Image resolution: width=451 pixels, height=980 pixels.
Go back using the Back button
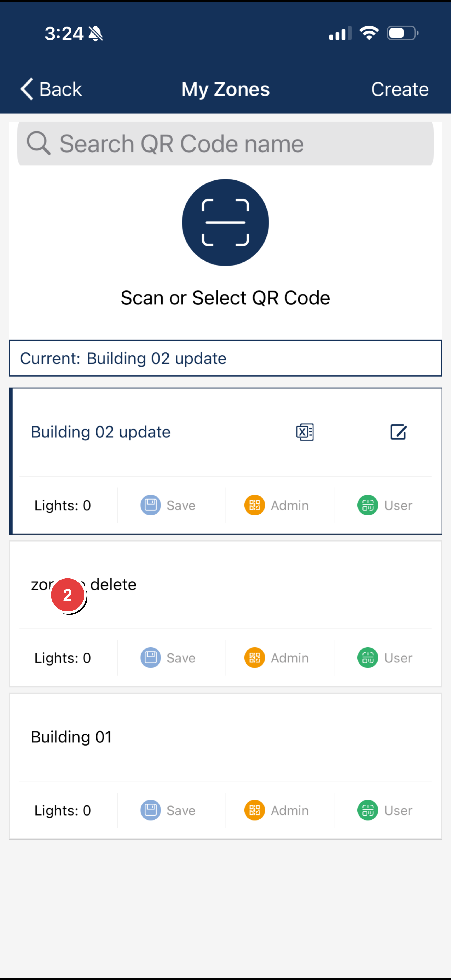coord(51,89)
